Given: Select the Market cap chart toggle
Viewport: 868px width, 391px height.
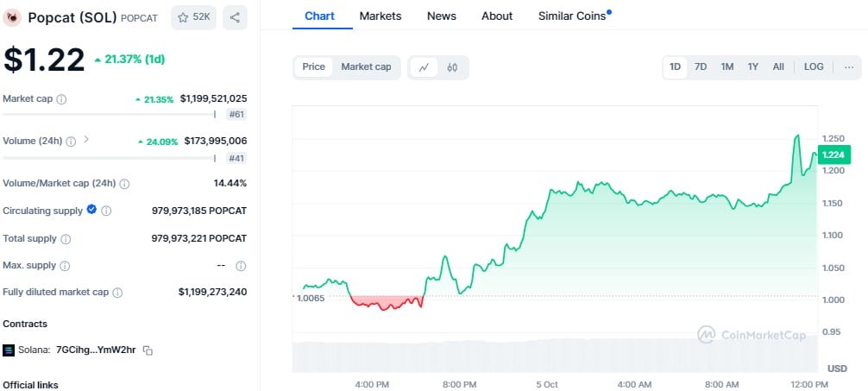Looking at the screenshot, I should coord(366,67).
